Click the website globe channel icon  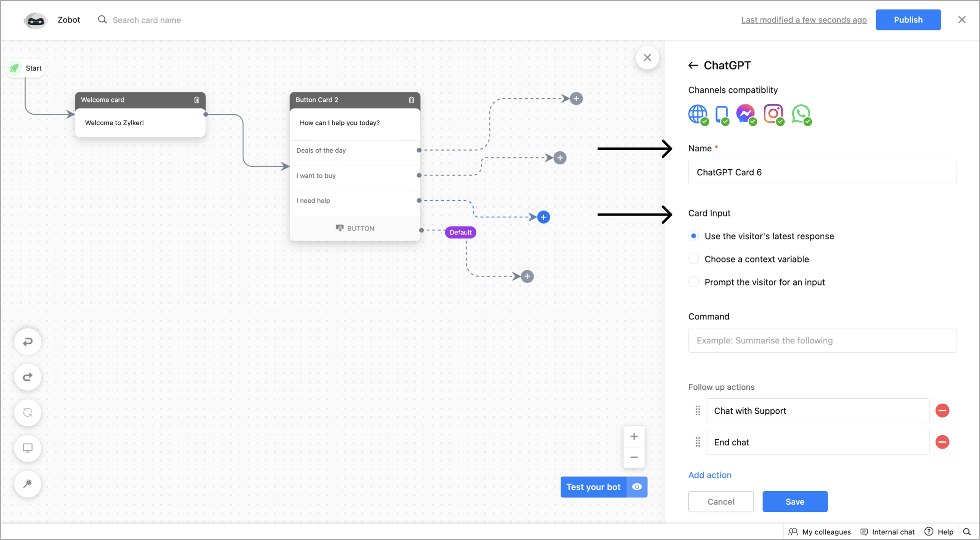click(698, 115)
